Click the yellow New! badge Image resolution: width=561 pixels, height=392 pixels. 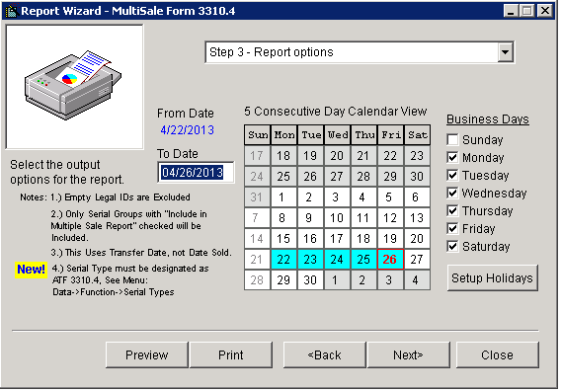[32, 270]
